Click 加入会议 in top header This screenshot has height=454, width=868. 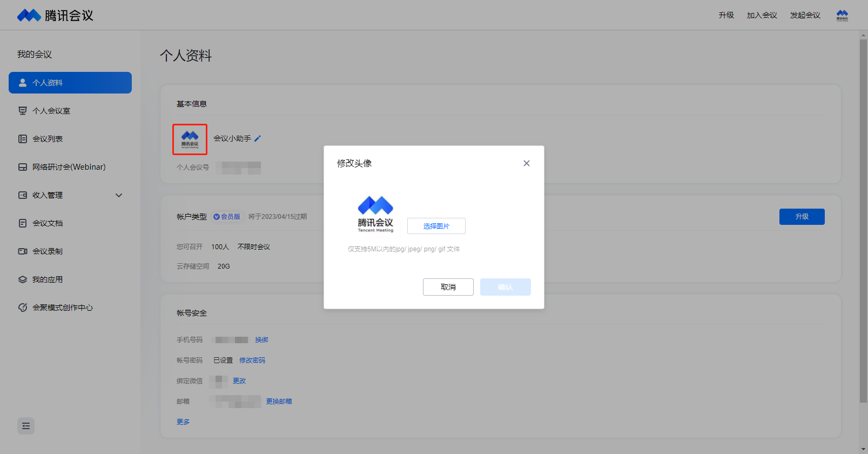(x=762, y=15)
